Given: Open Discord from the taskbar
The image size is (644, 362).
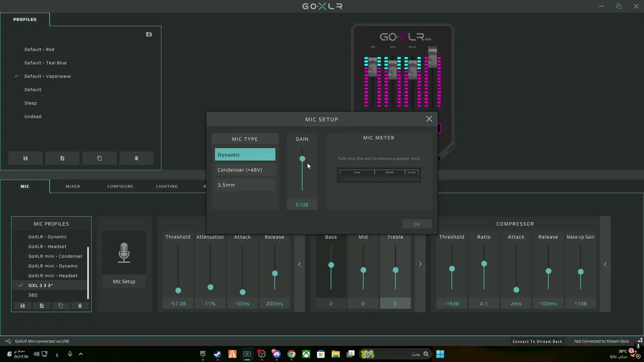Looking at the screenshot, I should click(276, 354).
